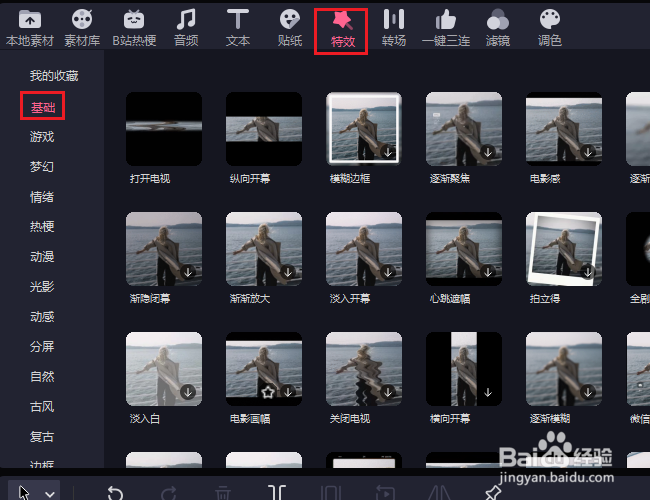Choose the 自然 category
This screenshot has height=500, width=650.
(x=42, y=376)
